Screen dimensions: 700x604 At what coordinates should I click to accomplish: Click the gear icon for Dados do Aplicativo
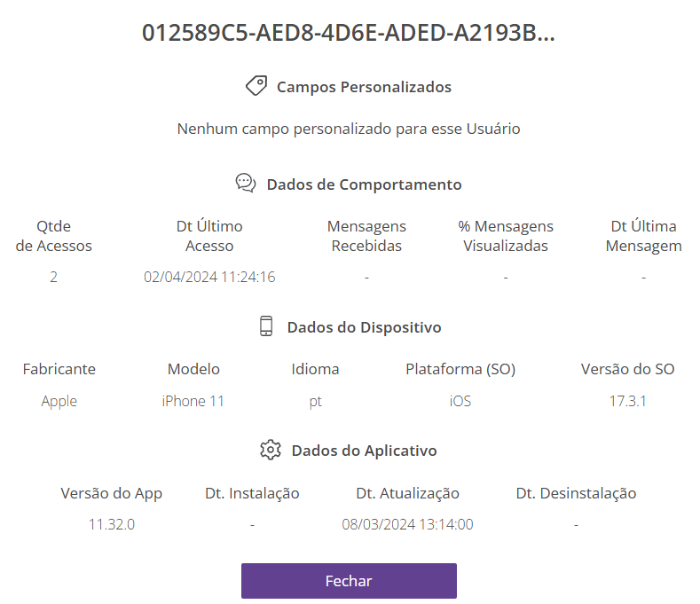click(x=271, y=450)
